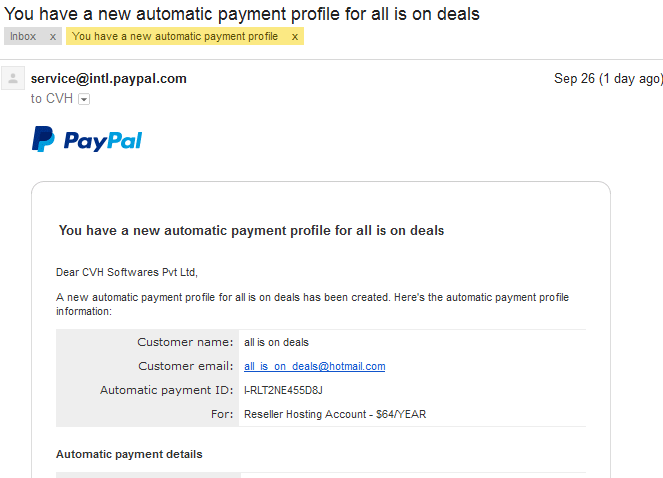The image size is (663, 478).
Task: Click the Sep 26 message date
Action: (608, 79)
